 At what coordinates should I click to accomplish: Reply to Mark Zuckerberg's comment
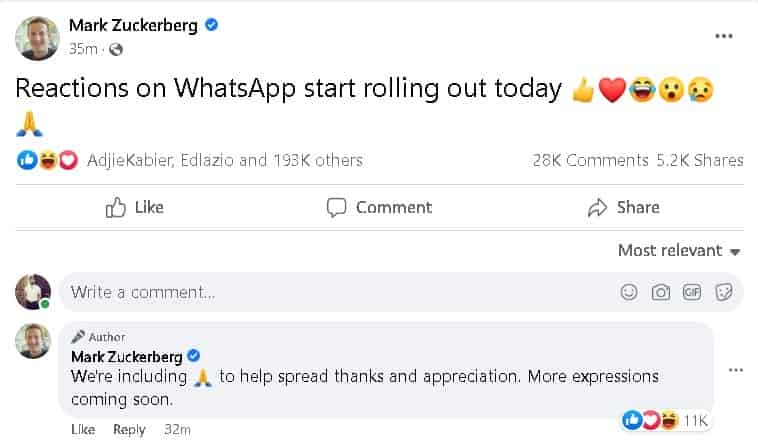[x=129, y=429]
